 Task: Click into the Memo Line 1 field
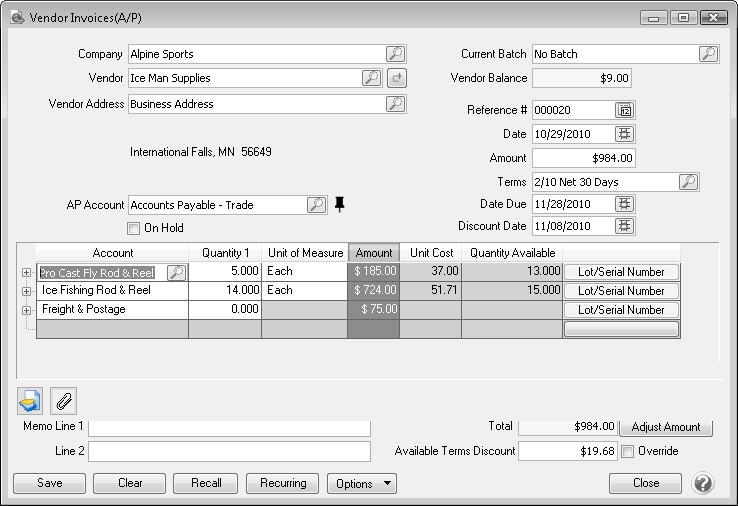(x=229, y=427)
